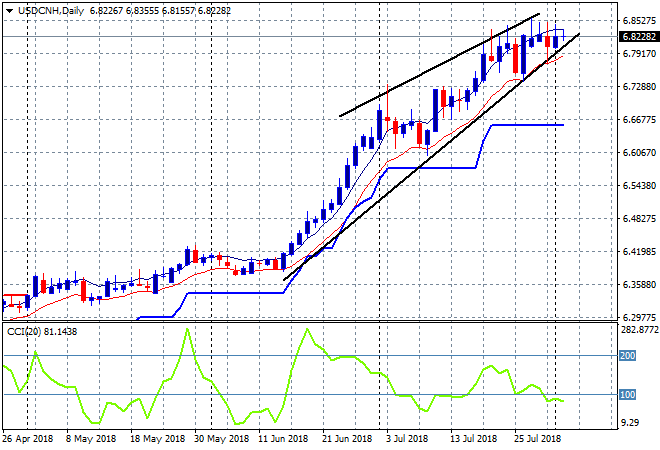660x450 pixels.
Task: Click the 6.29775 price axis label
Action: pyautogui.click(x=639, y=317)
